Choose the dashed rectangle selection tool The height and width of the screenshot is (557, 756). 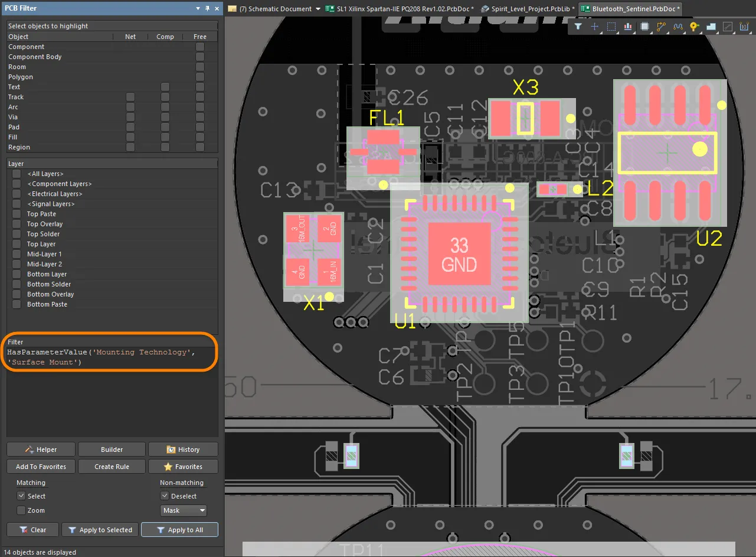tap(611, 27)
